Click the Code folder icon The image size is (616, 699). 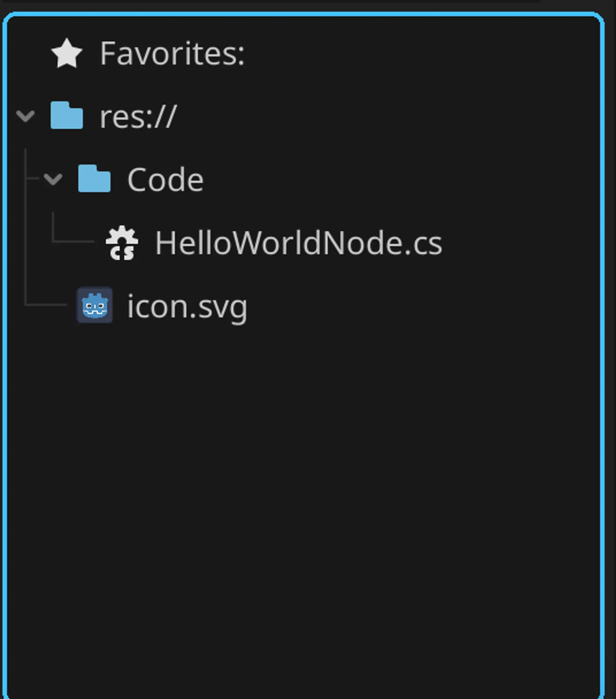(94, 178)
